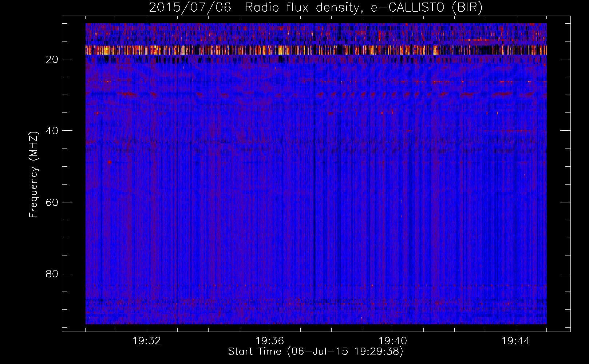589x364 pixels.
Task: Click the 40 MHz frequency tick label
Action: coord(52,131)
